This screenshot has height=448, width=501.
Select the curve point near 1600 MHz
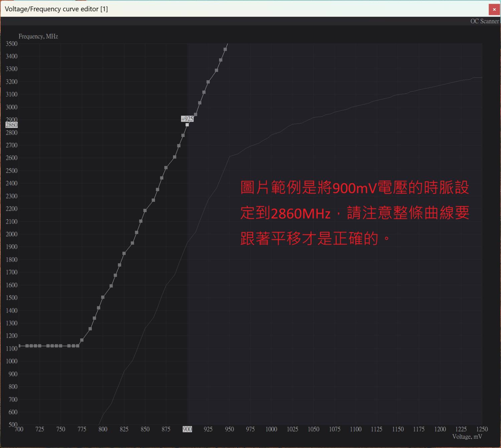111,286
